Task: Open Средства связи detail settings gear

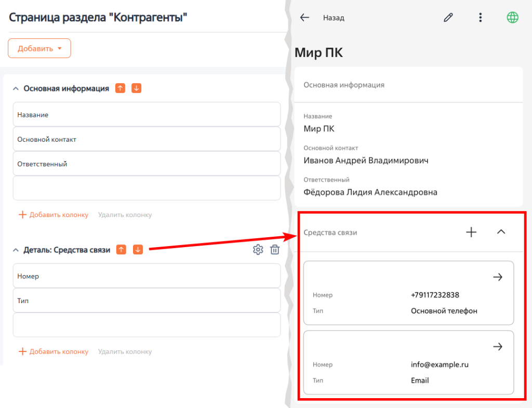Action: 258,250
